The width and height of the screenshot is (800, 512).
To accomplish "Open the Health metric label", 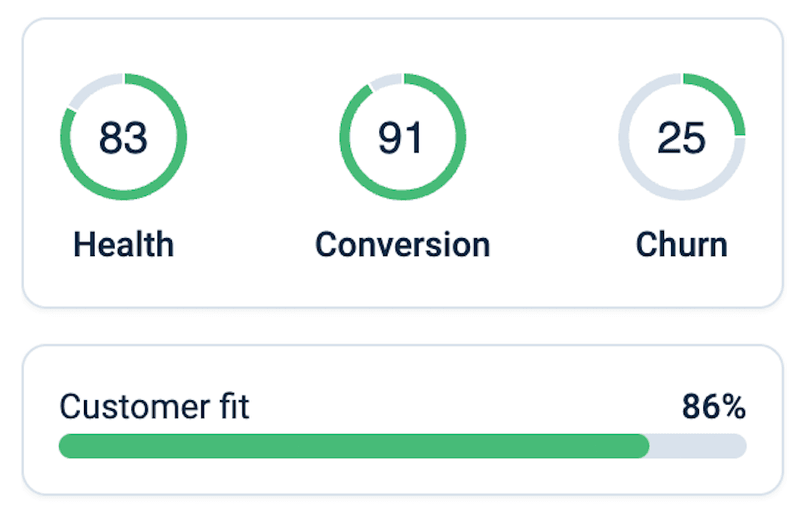I will click(124, 244).
